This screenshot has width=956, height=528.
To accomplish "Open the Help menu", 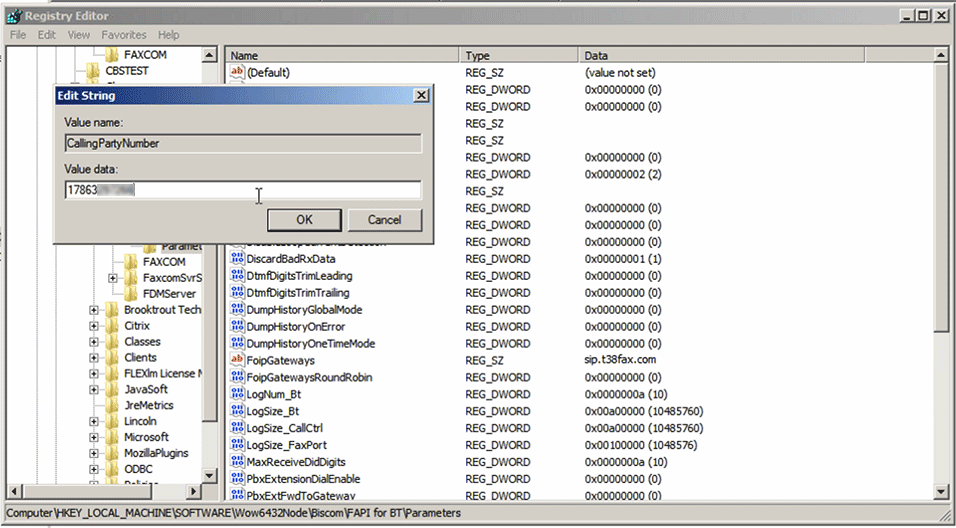I will tap(169, 35).
